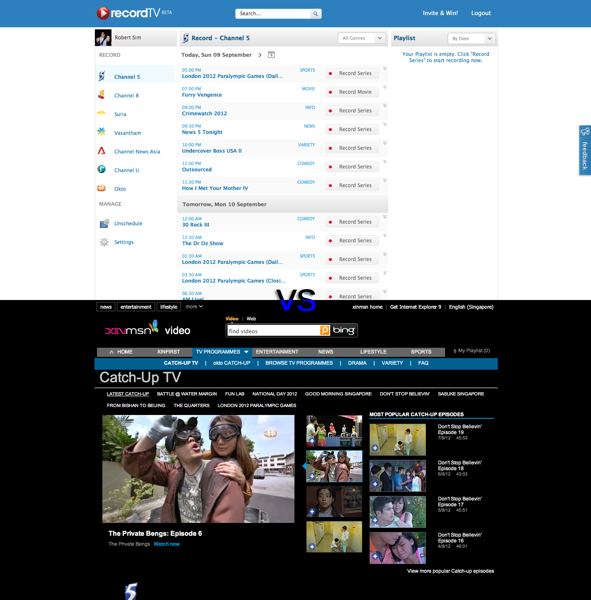Image resolution: width=591 pixels, height=600 pixels.
Task: Record Series for Crimewatch 2012
Action: coord(352,111)
